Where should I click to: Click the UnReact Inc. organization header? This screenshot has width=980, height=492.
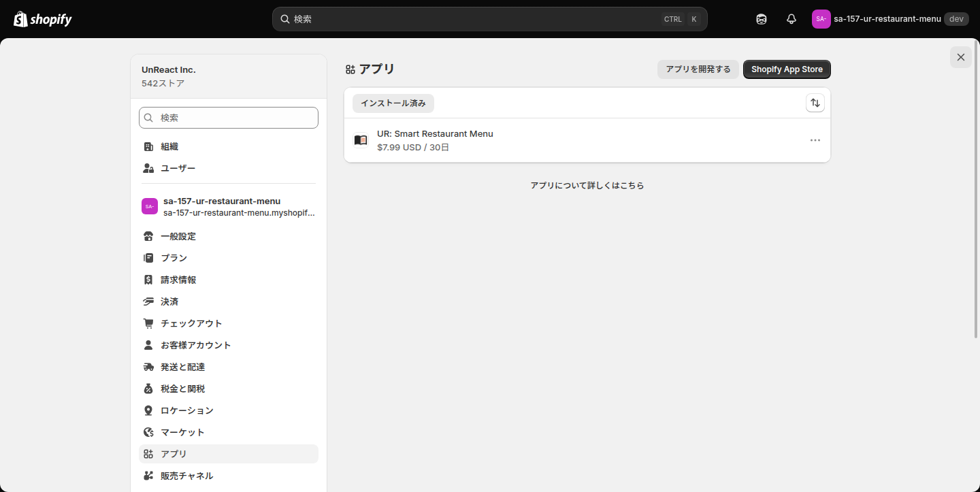tap(229, 76)
